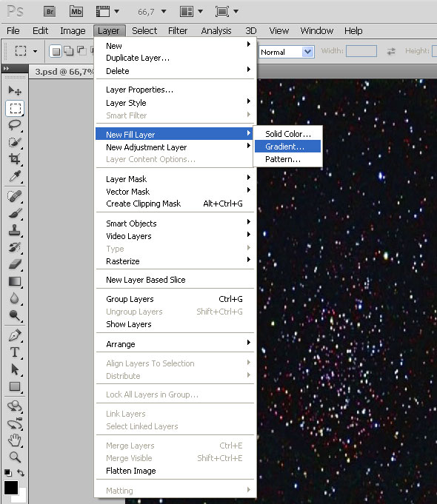
Task: Choose Solid Color... fill layer
Action: [x=288, y=134]
